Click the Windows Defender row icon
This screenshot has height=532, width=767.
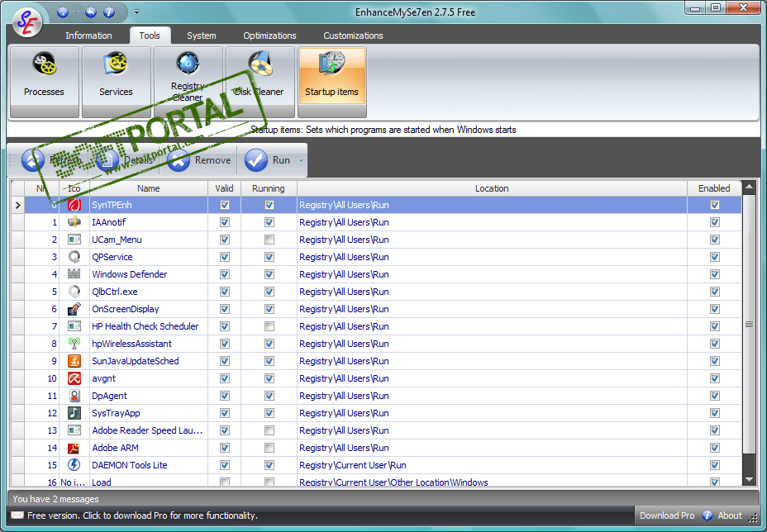(74, 274)
